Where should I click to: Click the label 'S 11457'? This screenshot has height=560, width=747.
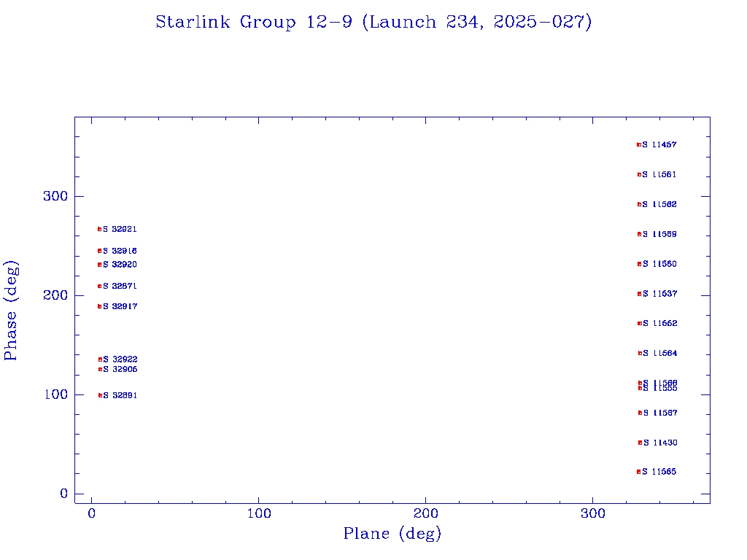659,144
